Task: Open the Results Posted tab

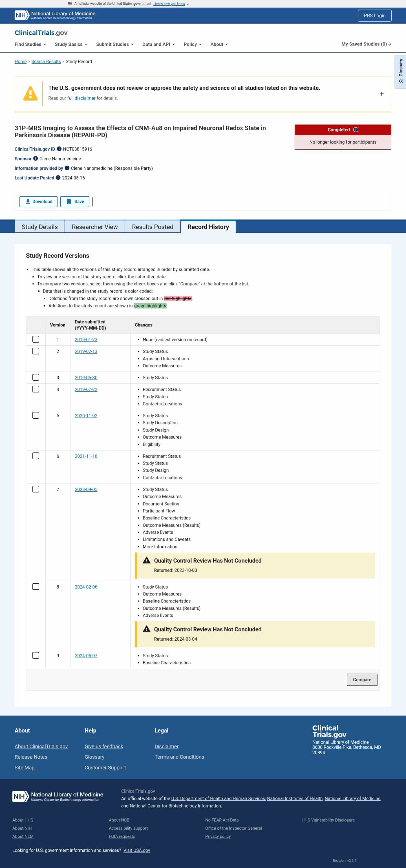Action: [153, 227]
